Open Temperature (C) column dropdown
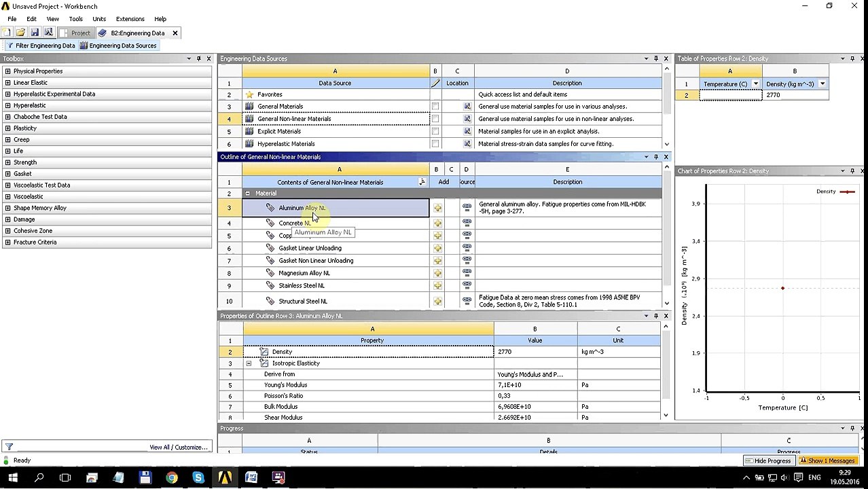The height and width of the screenshot is (489, 868). [755, 84]
